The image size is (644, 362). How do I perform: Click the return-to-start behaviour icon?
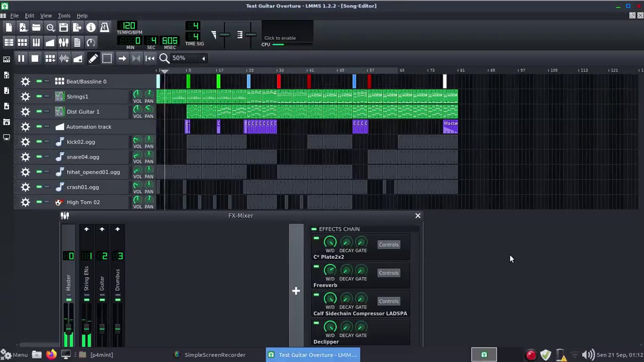(150, 59)
